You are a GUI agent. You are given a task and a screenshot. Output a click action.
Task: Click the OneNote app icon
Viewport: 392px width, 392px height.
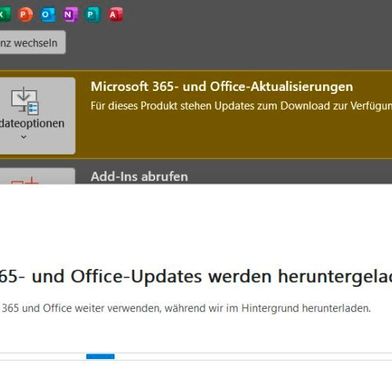(x=70, y=15)
